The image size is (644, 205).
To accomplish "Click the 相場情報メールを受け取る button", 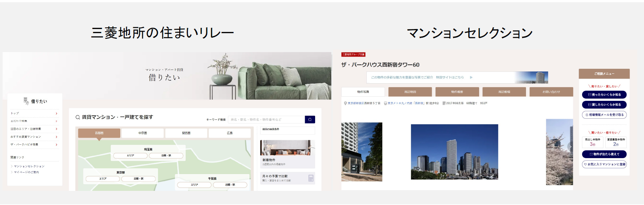I will click(604, 115).
